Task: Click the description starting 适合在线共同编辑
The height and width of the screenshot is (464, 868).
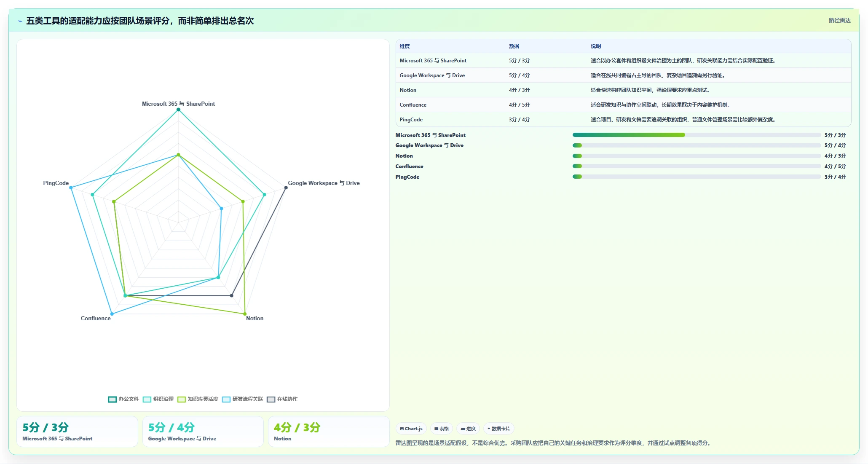Action: pos(658,75)
